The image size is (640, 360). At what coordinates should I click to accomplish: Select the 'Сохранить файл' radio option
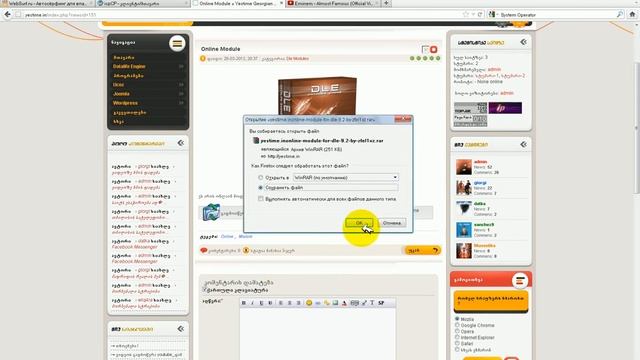[260, 188]
